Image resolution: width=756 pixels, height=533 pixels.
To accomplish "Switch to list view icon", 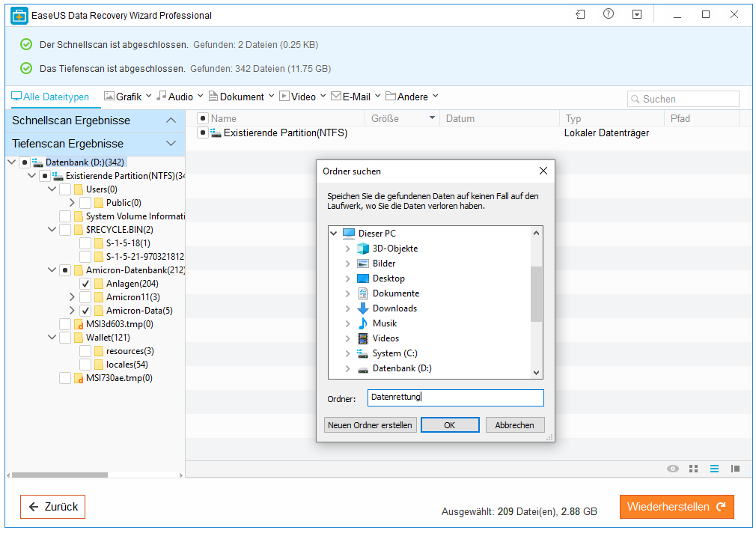I will [714, 469].
